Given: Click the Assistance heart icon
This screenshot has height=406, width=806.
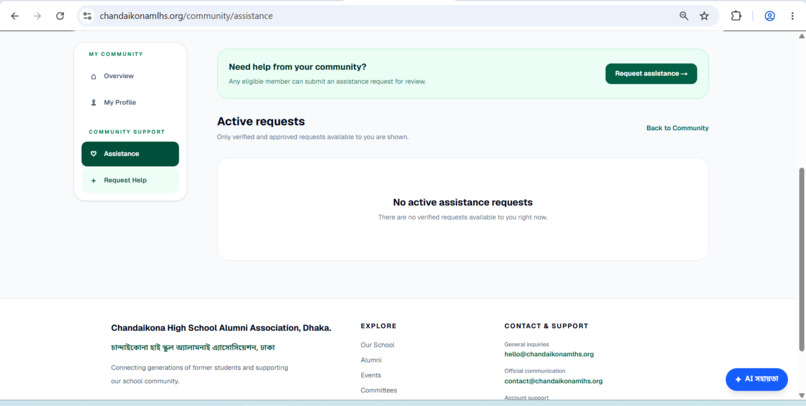Looking at the screenshot, I should [94, 154].
